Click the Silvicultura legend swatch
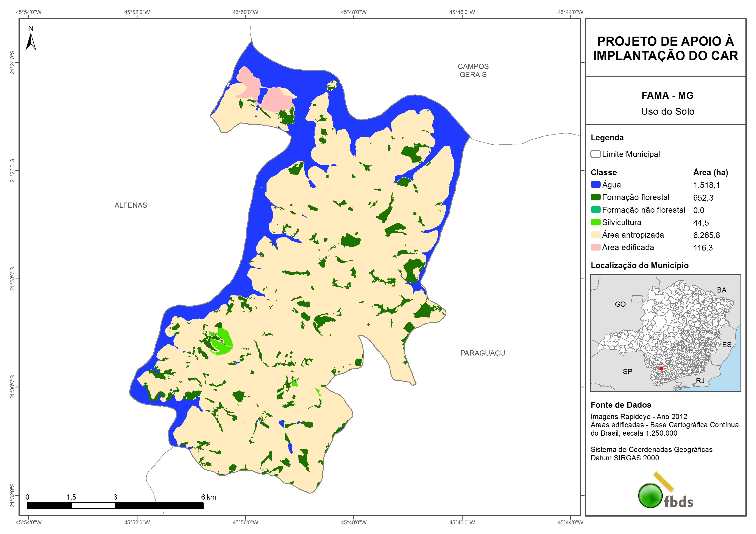 (x=595, y=222)
